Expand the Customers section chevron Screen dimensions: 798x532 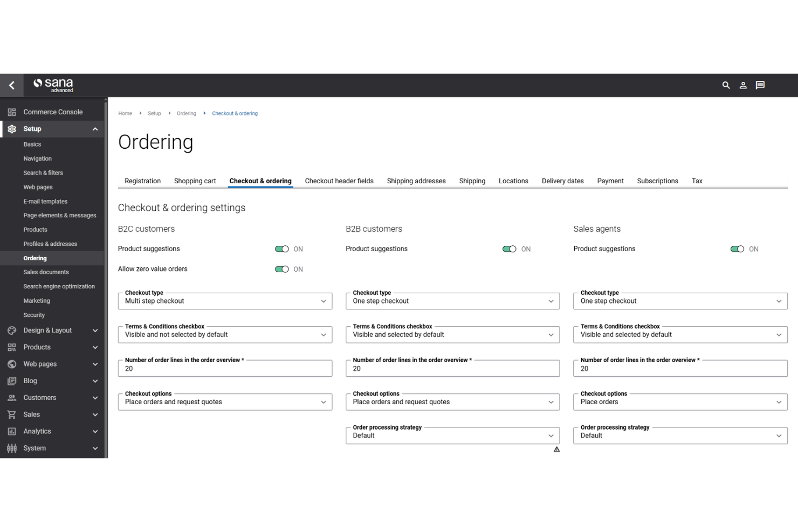click(x=95, y=398)
